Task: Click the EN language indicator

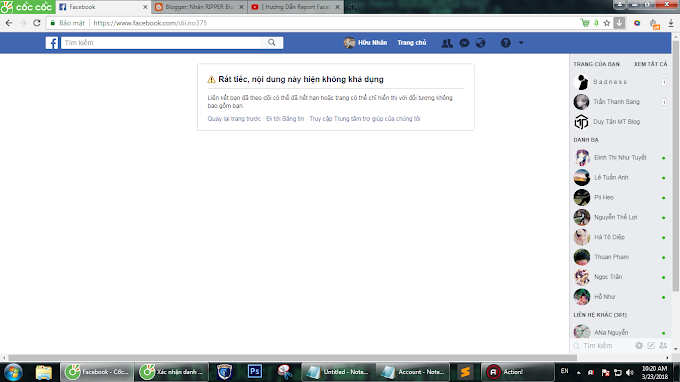Action: click(x=564, y=371)
